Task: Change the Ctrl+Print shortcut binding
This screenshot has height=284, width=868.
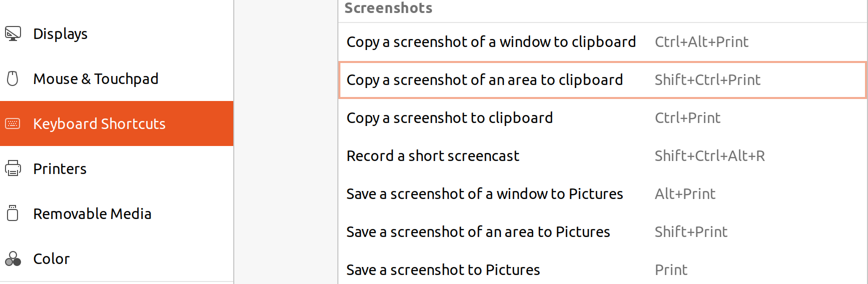Action: point(687,118)
